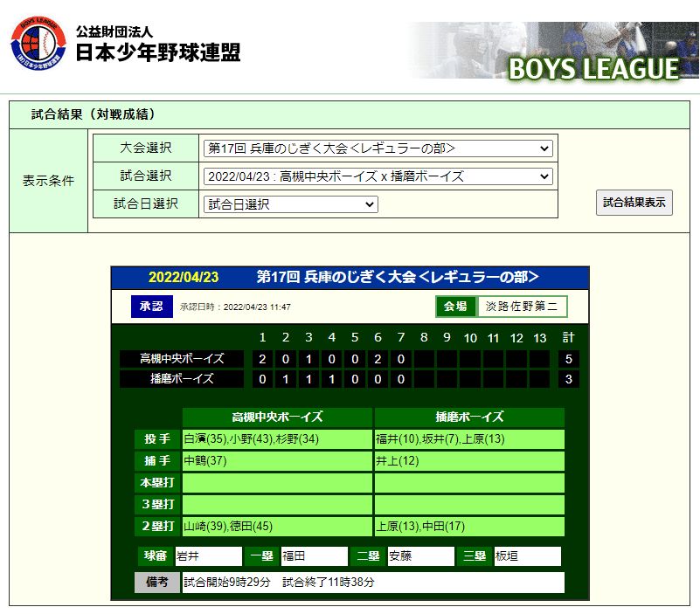
Task: Click the 備考 remarks label
Action: click(x=157, y=583)
